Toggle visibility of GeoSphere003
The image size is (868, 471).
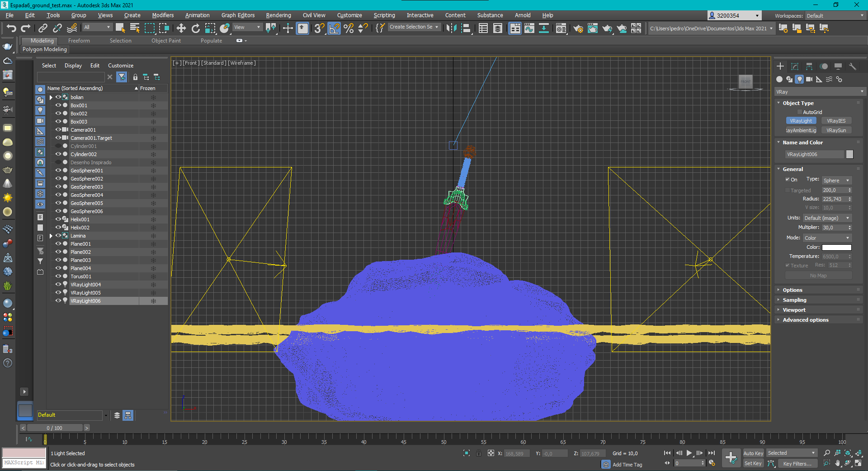58,187
